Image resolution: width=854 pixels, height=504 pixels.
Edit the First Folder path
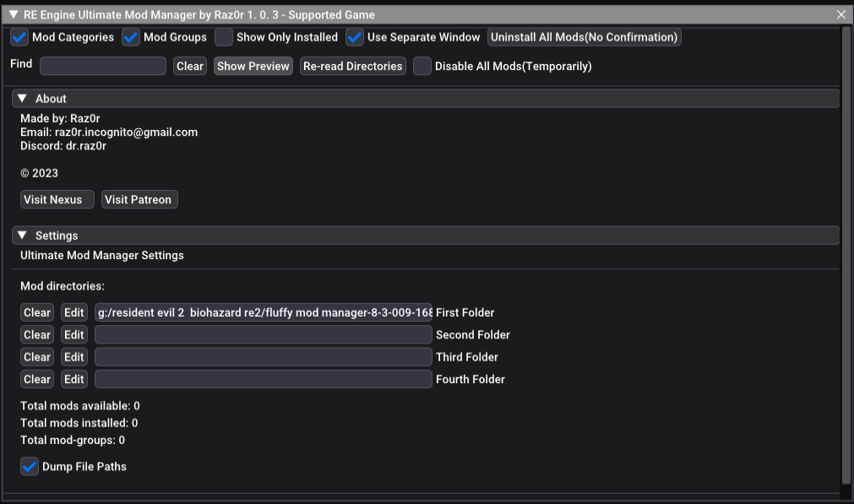coord(74,312)
